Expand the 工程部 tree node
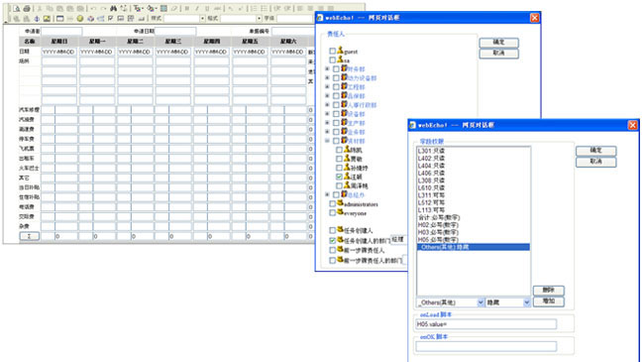 (x=327, y=87)
